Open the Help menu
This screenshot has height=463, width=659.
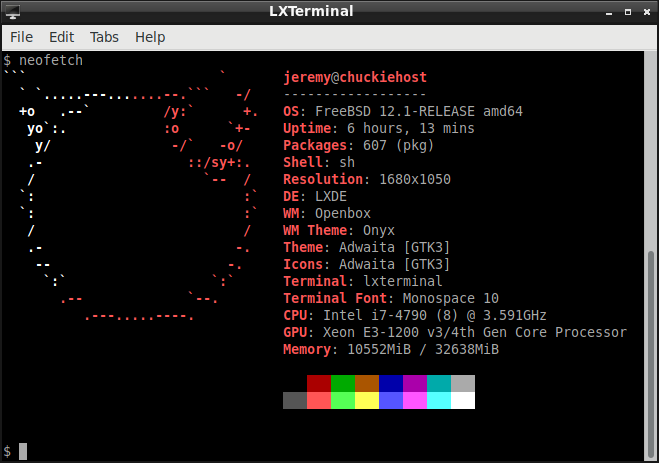tap(150, 37)
